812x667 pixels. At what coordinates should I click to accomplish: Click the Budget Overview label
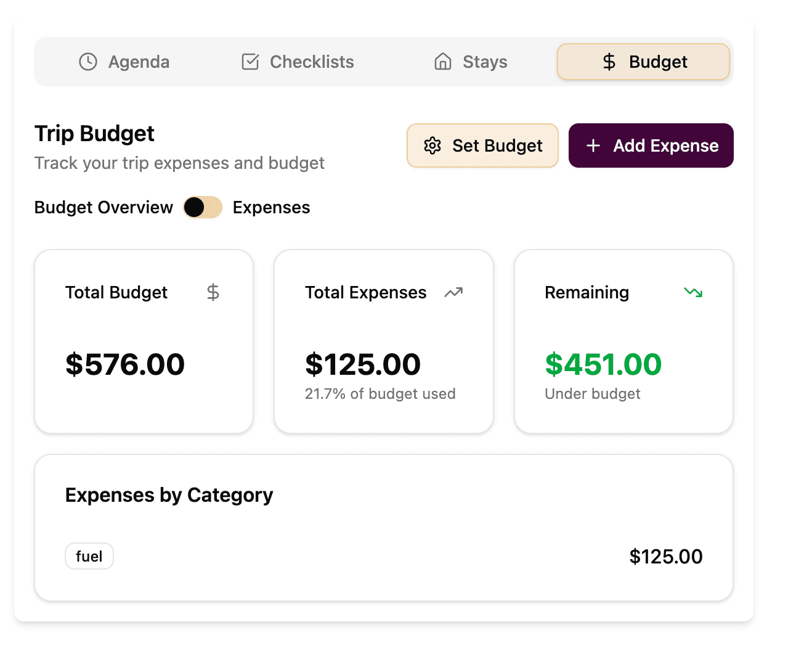click(103, 207)
